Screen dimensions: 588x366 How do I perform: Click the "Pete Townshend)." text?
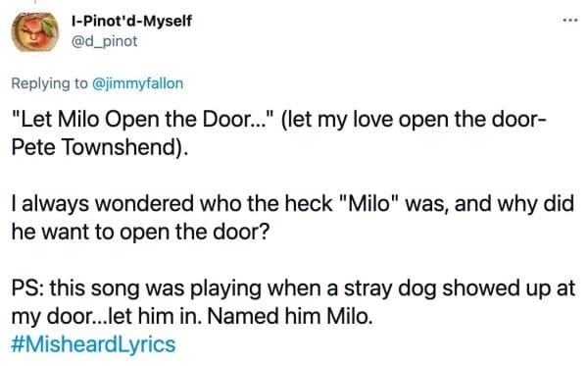[x=100, y=147]
